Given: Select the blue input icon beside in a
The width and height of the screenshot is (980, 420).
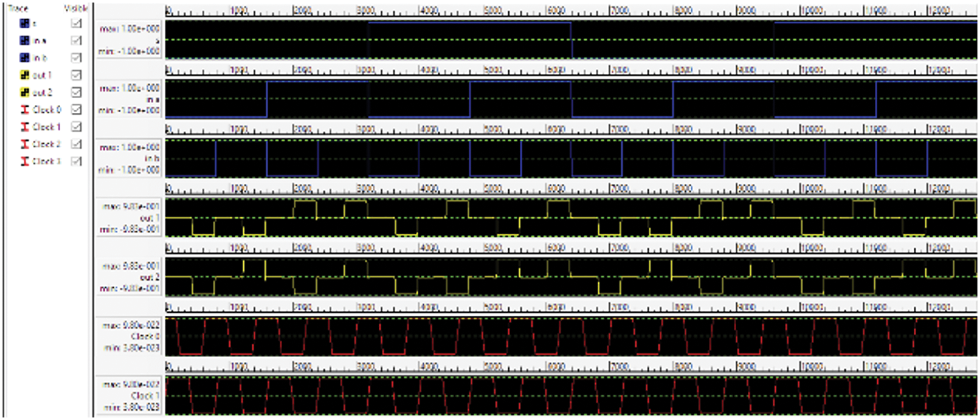Looking at the screenshot, I should click(24, 40).
